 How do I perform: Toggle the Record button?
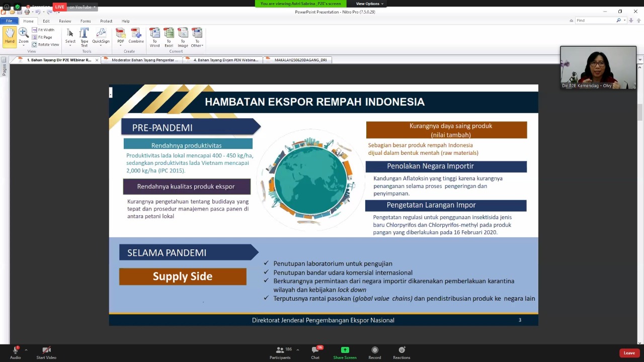[x=374, y=352]
